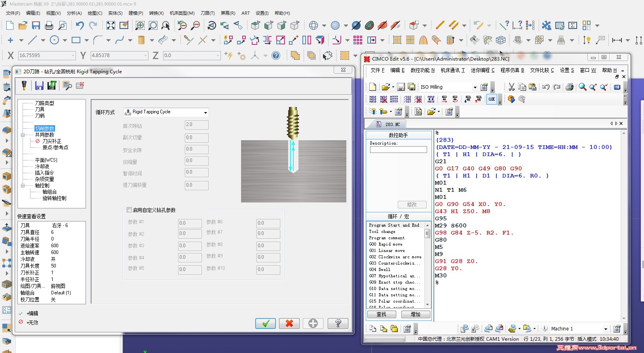Image resolution: width=644 pixels, height=353 pixels.
Task: Create a new document in CIMCO Edit
Action: pos(372,87)
